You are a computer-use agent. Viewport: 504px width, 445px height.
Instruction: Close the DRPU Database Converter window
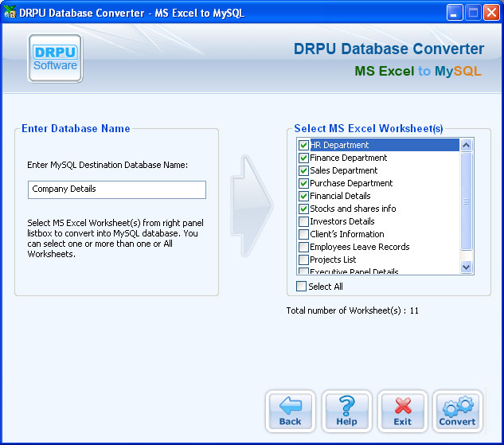pyautogui.click(x=492, y=13)
